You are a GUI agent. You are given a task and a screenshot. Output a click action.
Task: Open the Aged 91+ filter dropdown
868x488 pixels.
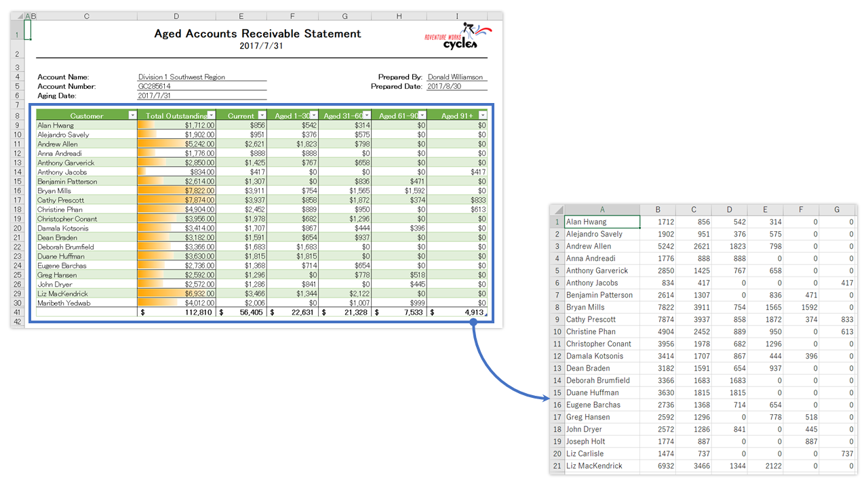click(483, 116)
